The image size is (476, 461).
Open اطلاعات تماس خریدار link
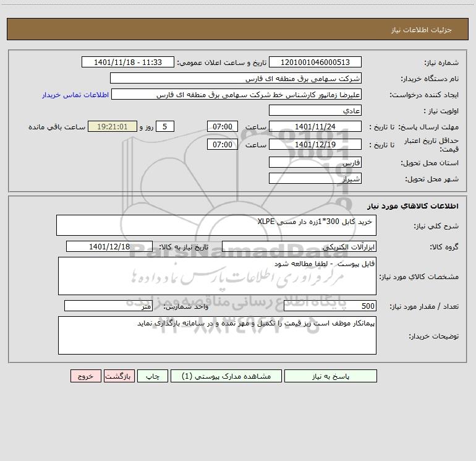pos(75,95)
